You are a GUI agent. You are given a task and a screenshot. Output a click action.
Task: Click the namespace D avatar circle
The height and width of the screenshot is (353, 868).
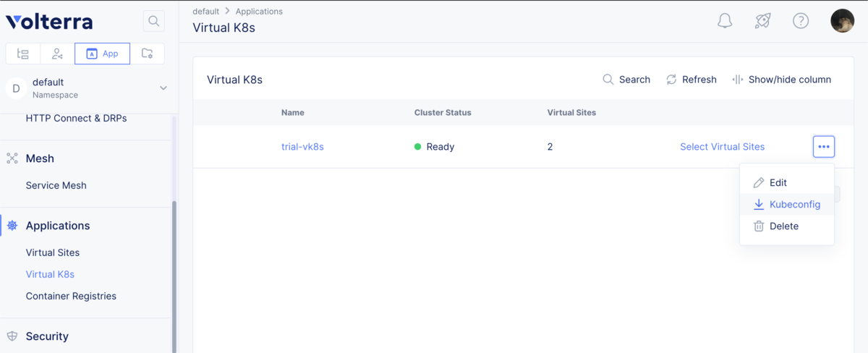click(x=16, y=88)
